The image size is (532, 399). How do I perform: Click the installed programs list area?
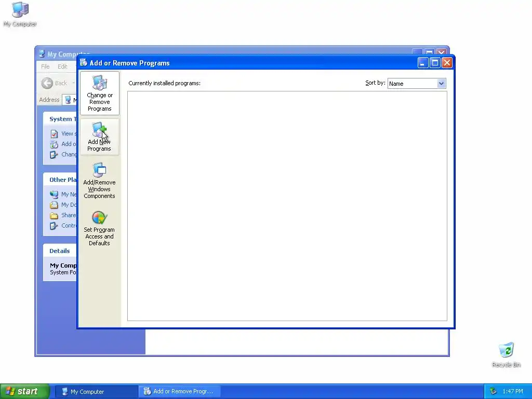click(x=287, y=206)
